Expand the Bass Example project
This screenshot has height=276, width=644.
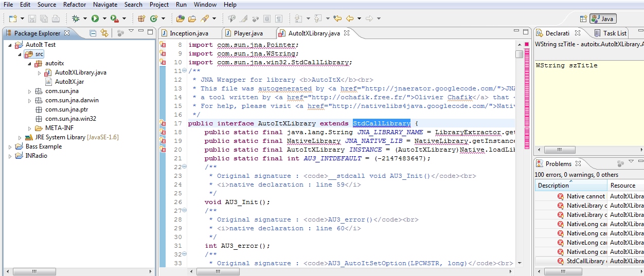(x=11, y=146)
